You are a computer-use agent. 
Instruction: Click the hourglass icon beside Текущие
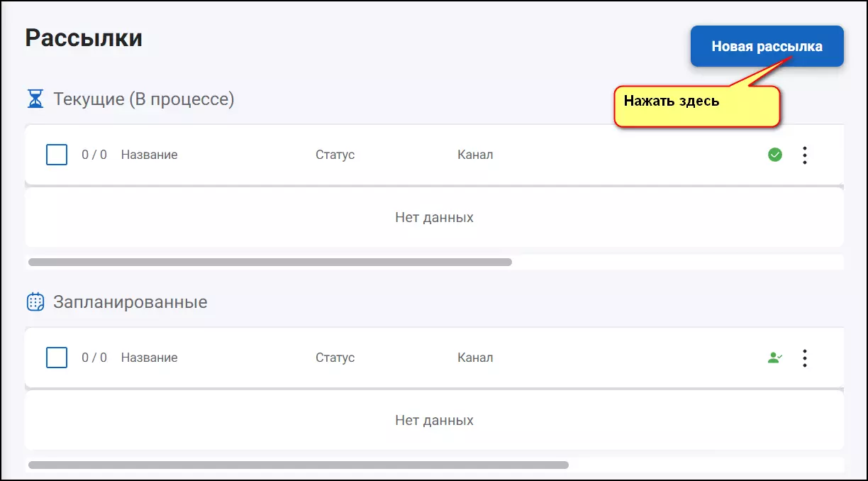35,99
